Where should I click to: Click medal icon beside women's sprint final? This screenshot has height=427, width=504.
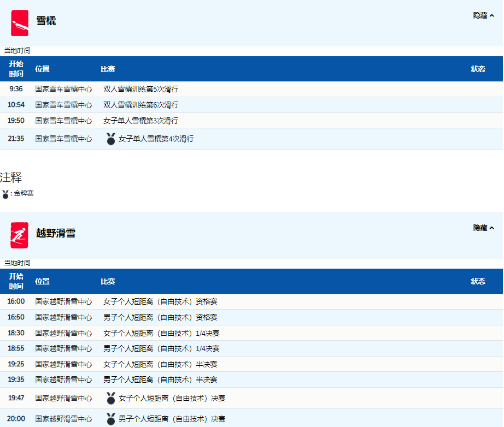[x=111, y=398]
